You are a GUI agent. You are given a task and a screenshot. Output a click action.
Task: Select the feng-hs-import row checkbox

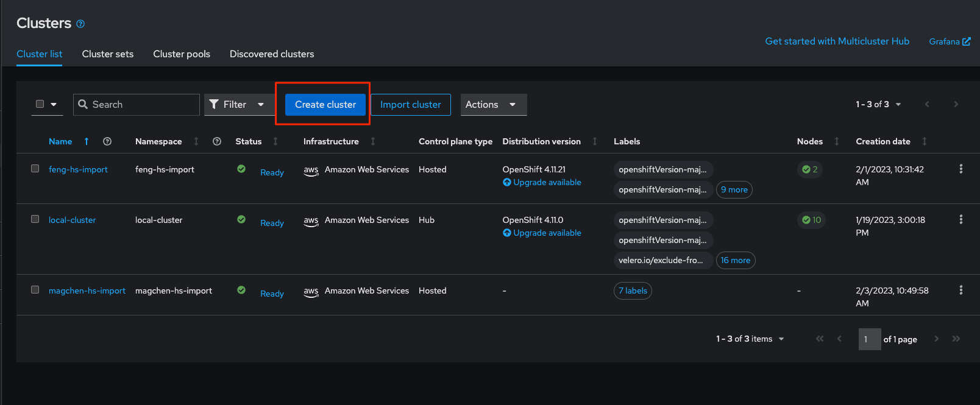35,169
